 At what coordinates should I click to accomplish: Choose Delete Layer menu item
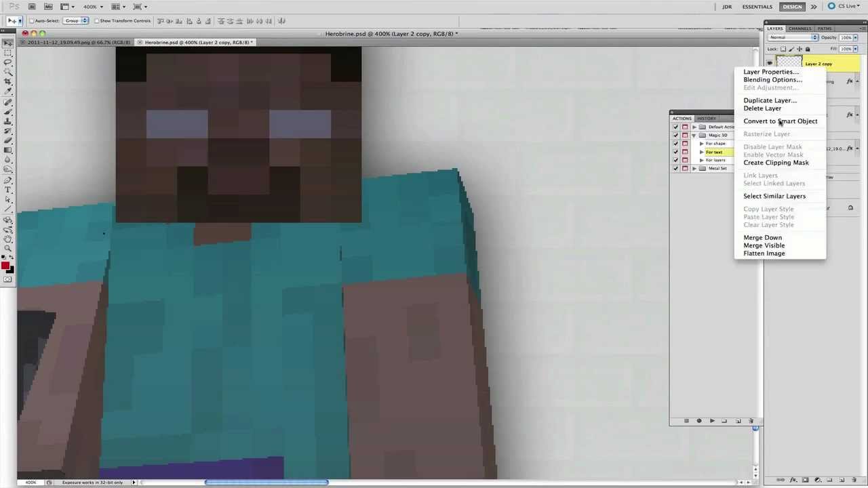[x=762, y=108]
